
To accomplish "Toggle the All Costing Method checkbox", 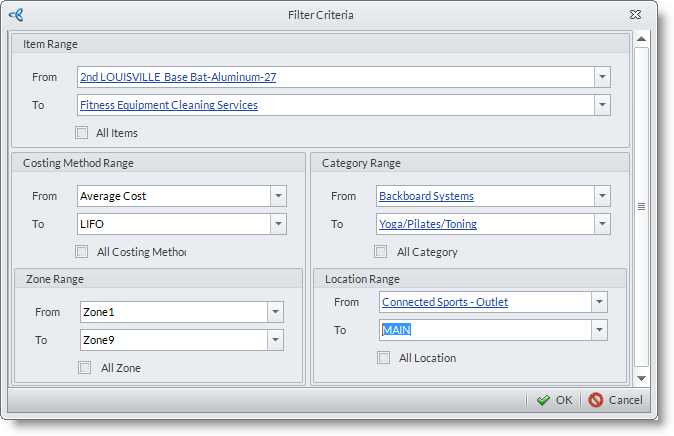I will tap(82, 252).
